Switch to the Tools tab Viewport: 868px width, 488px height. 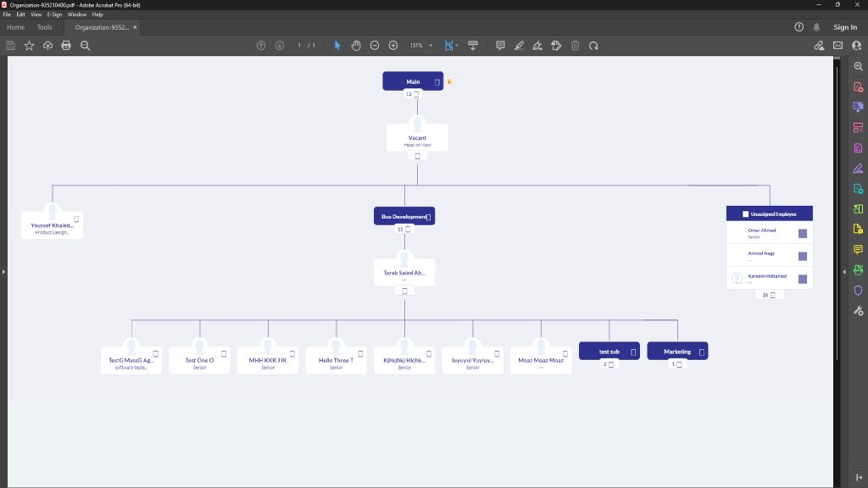point(44,27)
